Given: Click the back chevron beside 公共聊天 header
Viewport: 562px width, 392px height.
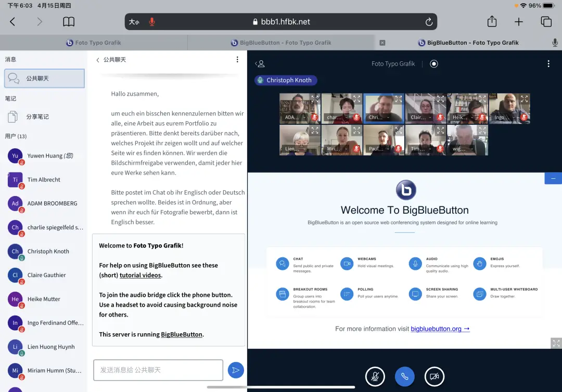Looking at the screenshot, I should [x=97, y=60].
